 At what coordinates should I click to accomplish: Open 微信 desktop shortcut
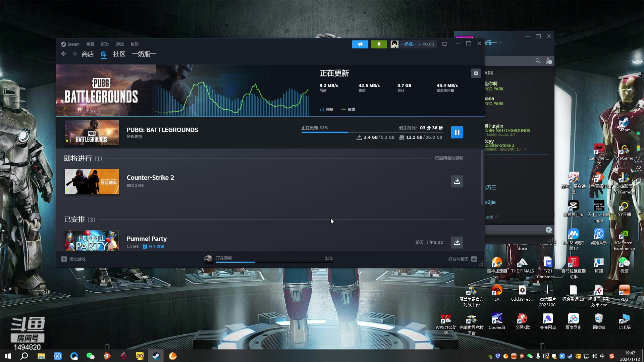(624, 265)
